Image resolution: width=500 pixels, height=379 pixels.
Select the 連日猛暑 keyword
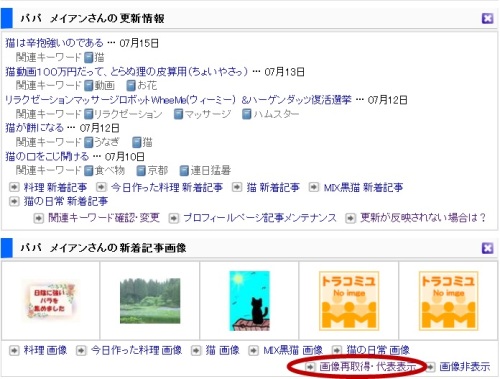coord(211,171)
